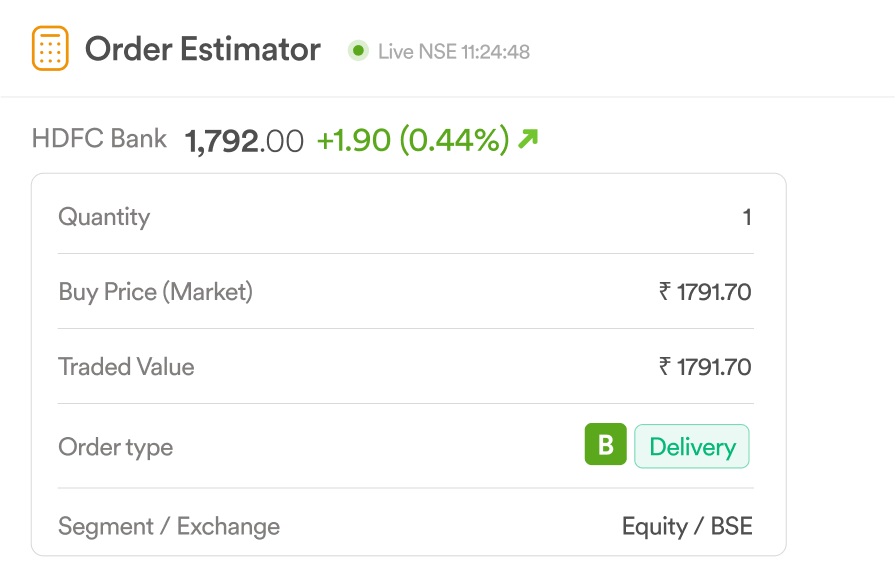The height and width of the screenshot is (576, 896).
Task: Click the rupee symbol beside Buy Price
Action: click(x=665, y=291)
